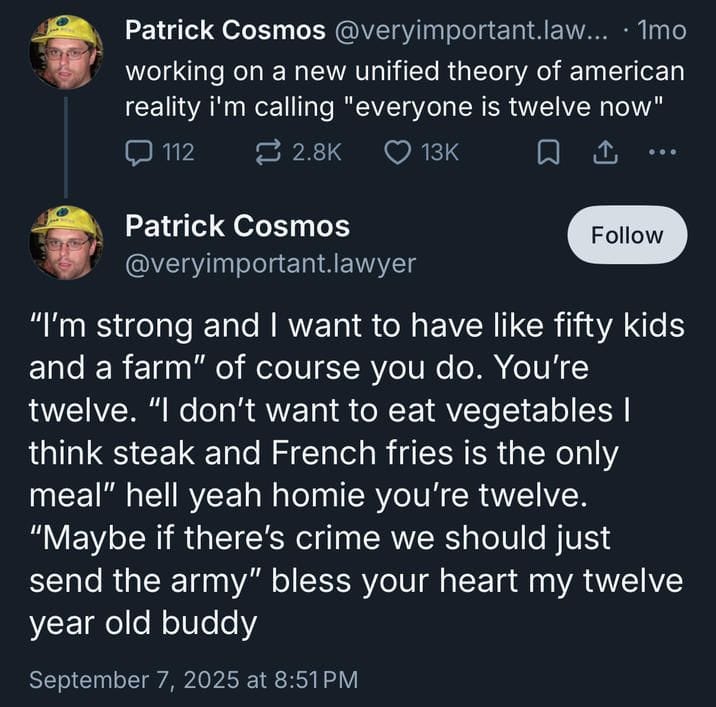Click the 13K likes count

pos(440,152)
